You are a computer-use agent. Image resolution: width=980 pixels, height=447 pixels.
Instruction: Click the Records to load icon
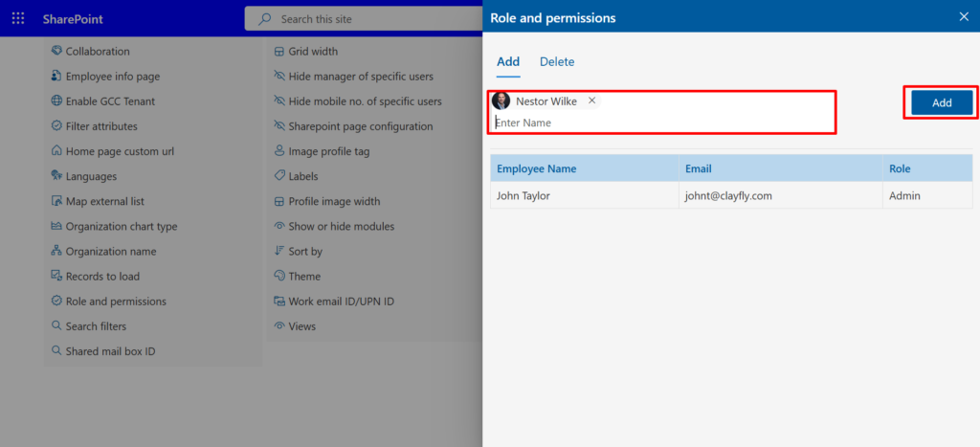[x=56, y=277]
